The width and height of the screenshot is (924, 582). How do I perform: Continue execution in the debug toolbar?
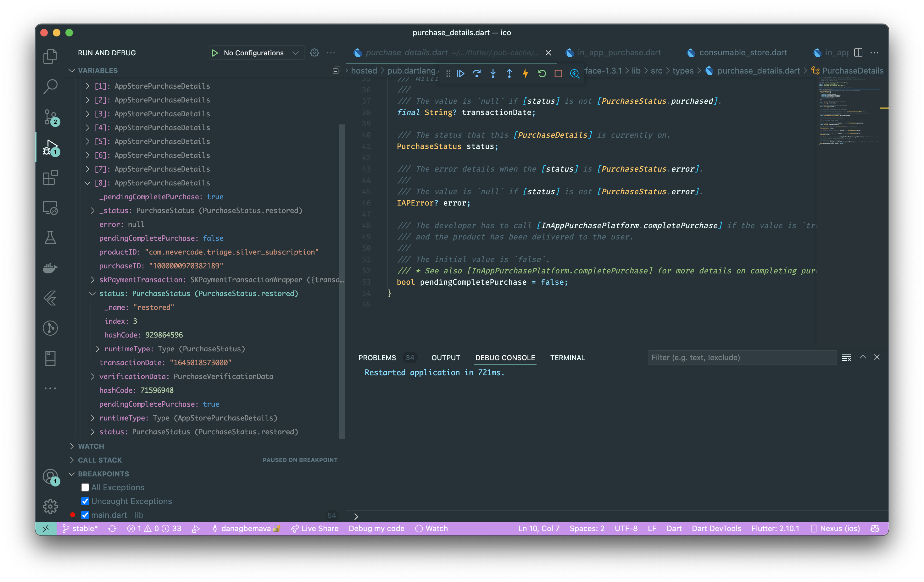click(x=460, y=74)
